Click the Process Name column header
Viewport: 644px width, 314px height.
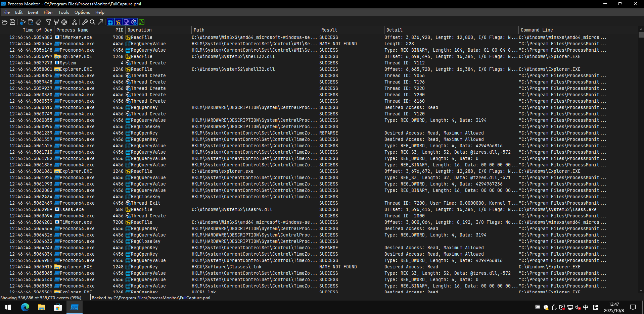tap(72, 30)
